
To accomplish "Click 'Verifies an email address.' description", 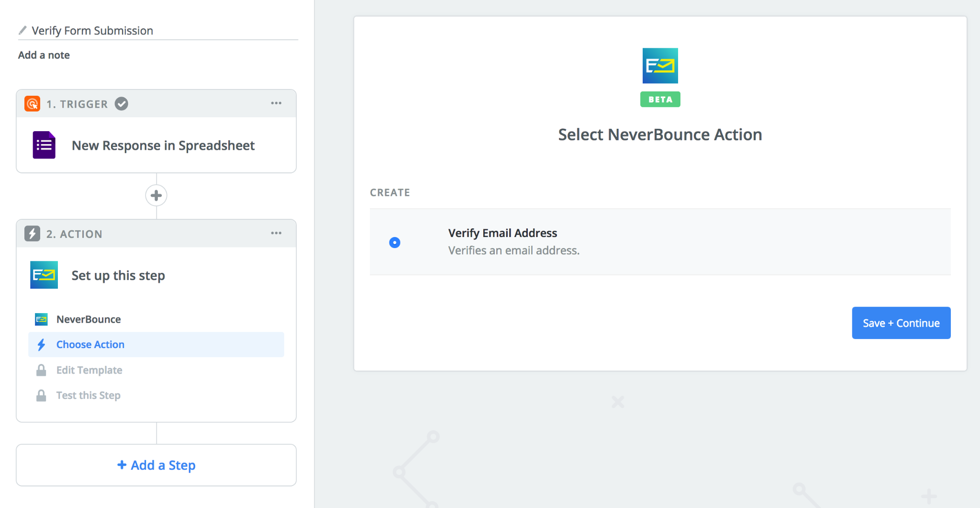I will tap(513, 250).
